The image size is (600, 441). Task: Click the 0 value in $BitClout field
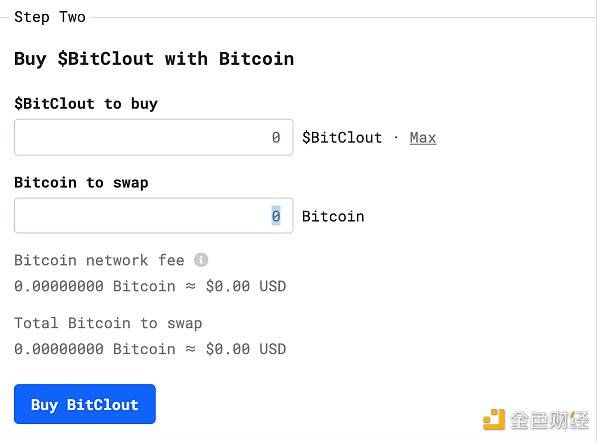tap(276, 137)
